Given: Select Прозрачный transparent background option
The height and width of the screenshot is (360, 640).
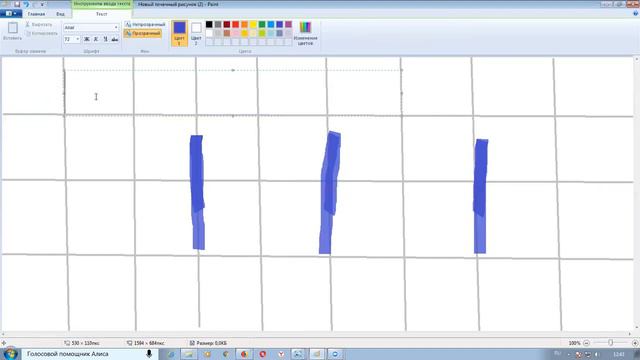Looking at the screenshot, I should point(143,33).
